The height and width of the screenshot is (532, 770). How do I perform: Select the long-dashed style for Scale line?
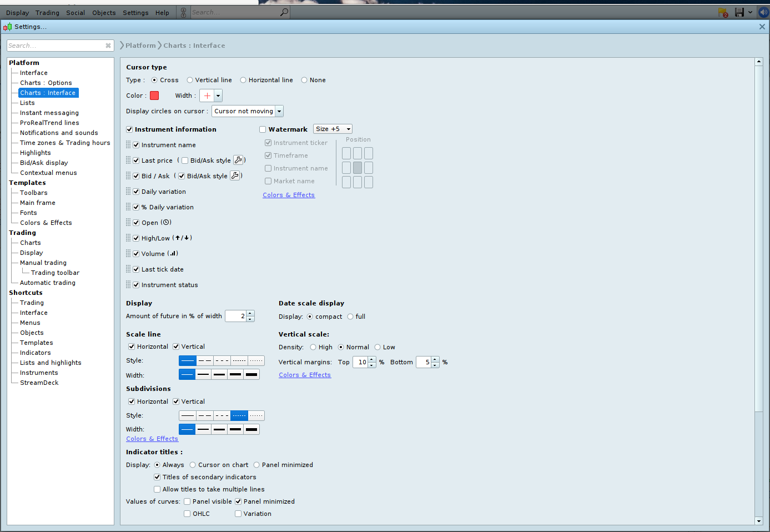coord(205,360)
